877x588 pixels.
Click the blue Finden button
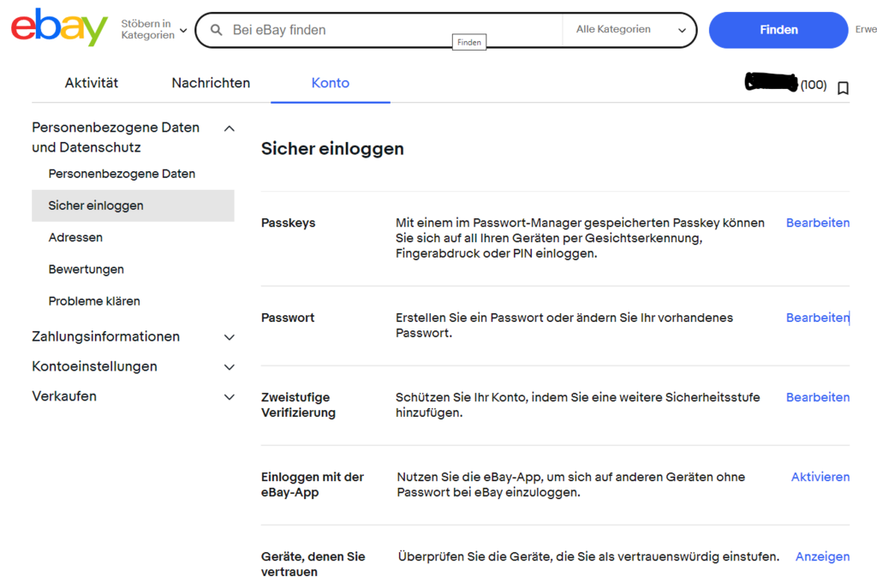tap(778, 30)
